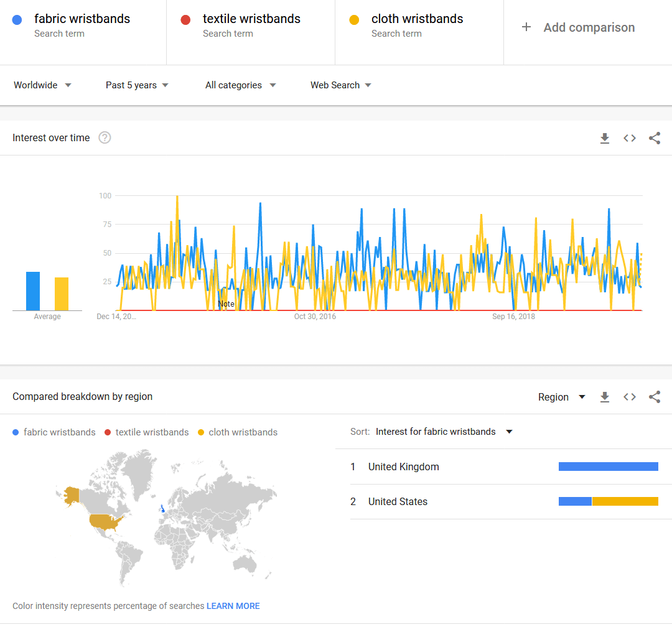Open embed code for the region comparison
672x627 pixels.
[x=629, y=397]
